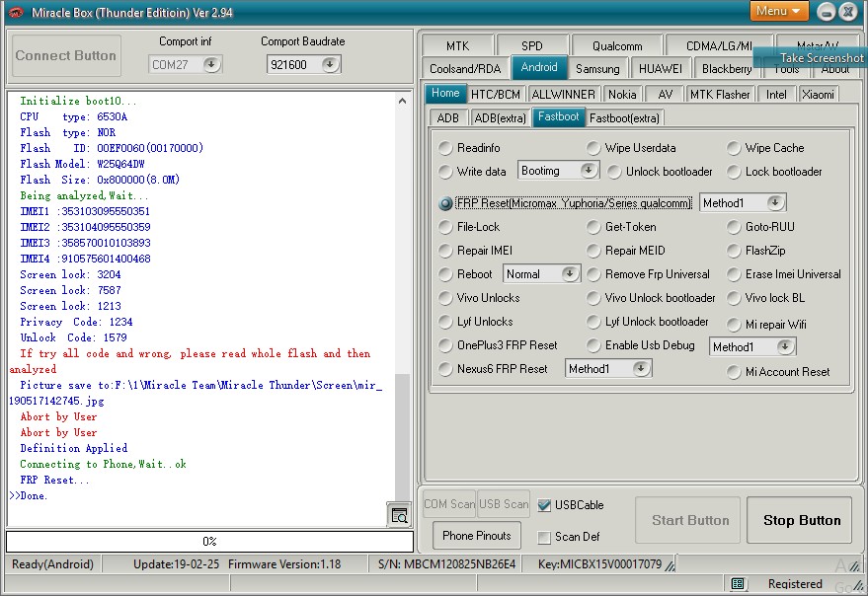Switch to the SPD tab
The image size is (868, 596).
coord(532,45)
